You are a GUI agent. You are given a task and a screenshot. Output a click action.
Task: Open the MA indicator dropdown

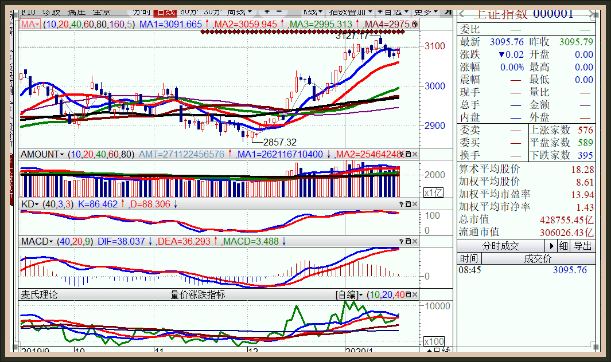30,25
